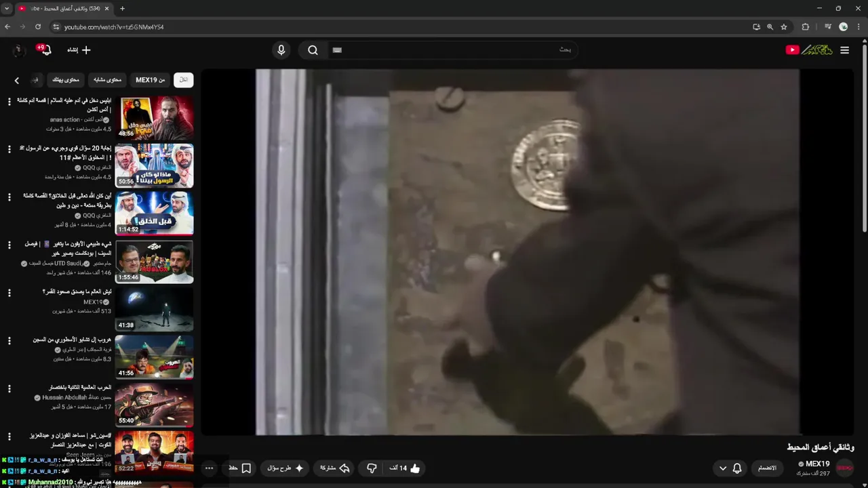Click the search magnifier button

(313, 50)
